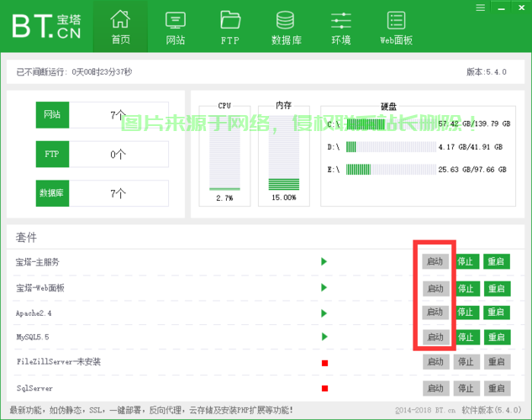Open the 首页 home tab

click(x=120, y=26)
